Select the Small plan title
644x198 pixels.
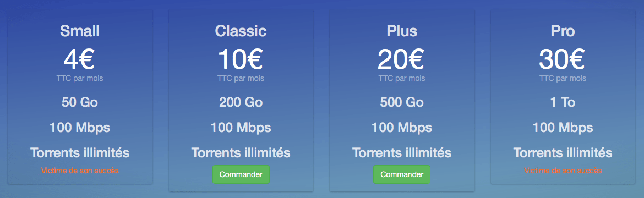pyautogui.click(x=80, y=31)
